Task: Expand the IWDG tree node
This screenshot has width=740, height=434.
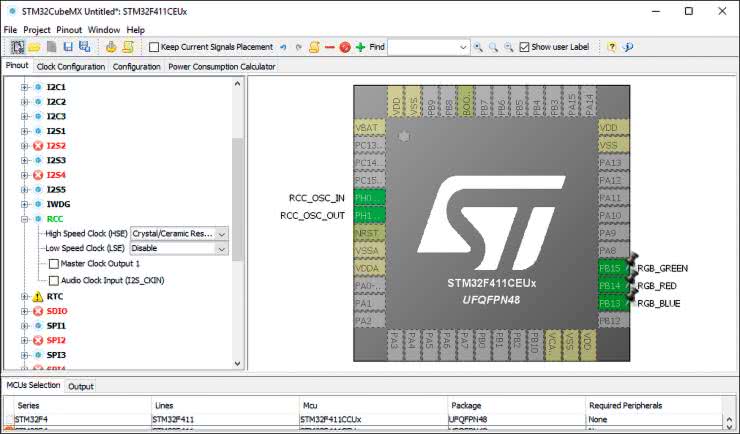Action: click(x=24, y=204)
